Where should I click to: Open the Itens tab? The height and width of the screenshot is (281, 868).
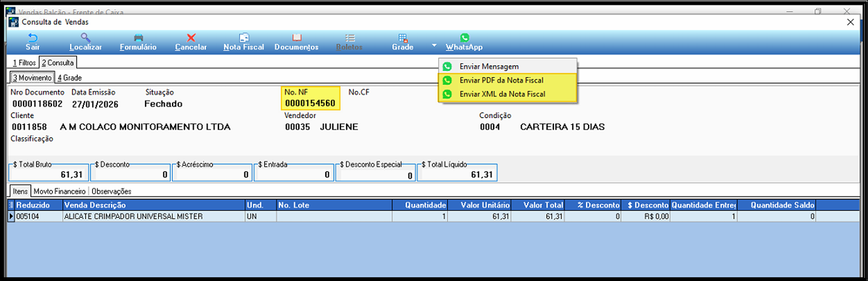pyautogui.click(x=21, y=191)
